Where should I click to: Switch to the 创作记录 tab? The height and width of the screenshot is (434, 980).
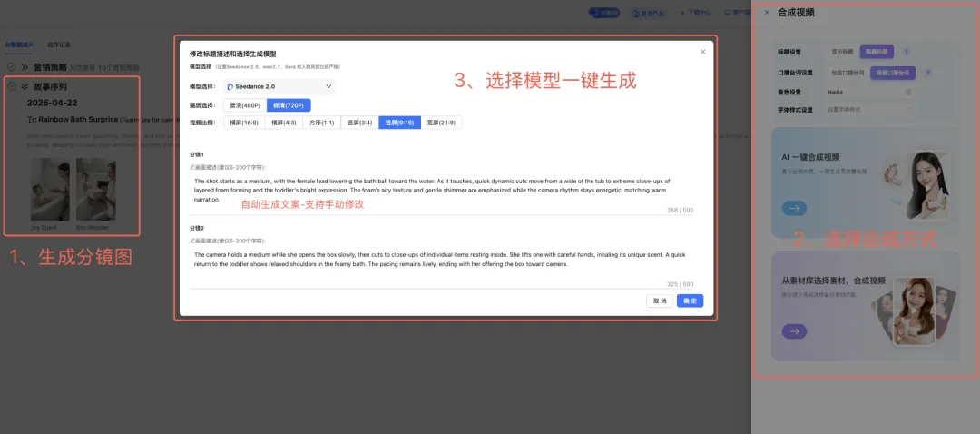click(x=59, y=44)
